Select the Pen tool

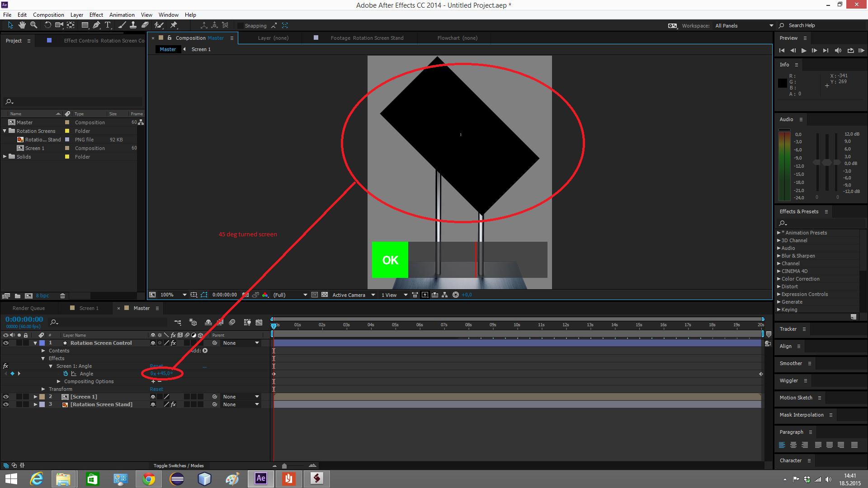96,25
